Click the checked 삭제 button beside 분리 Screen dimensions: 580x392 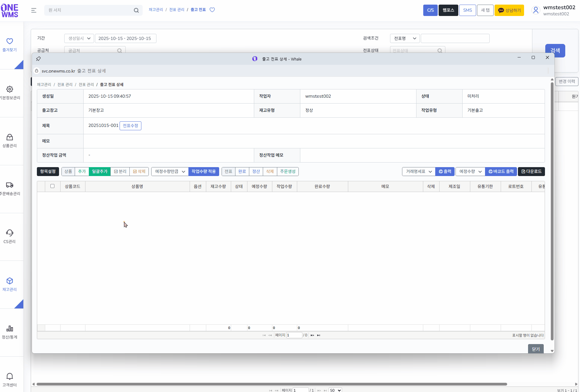[x=139, y=171]
